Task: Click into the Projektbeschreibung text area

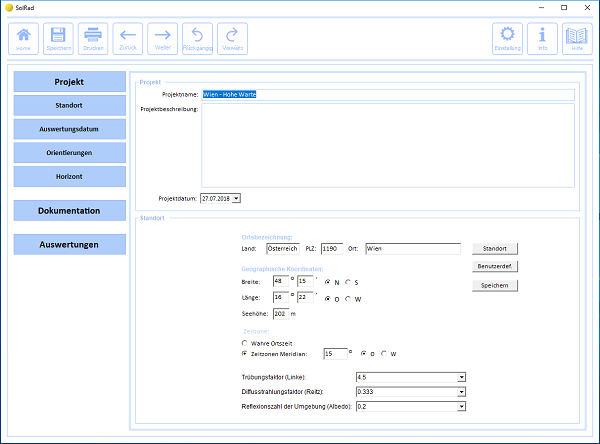Action: [x=387, y=145]
